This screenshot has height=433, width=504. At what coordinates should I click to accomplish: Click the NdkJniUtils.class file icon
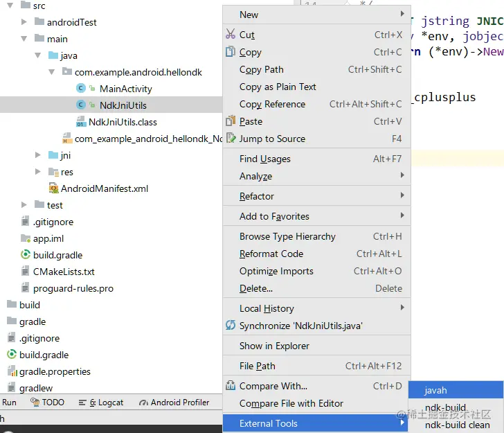coord(81,122)
